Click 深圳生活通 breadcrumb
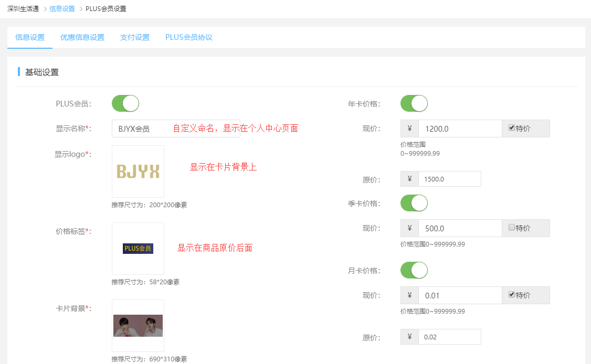The width and height of the screenshot is (591, 364). 23,9
